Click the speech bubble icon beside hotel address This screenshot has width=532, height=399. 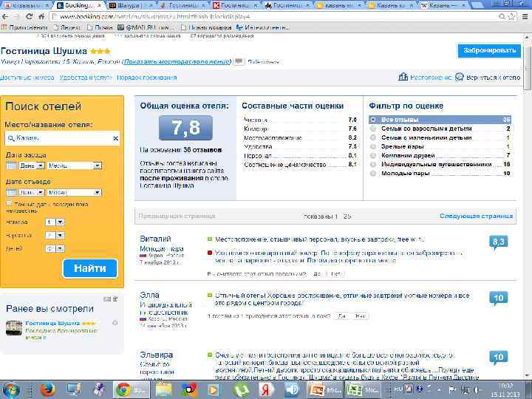pyautogui.click(x=239, y=61)
